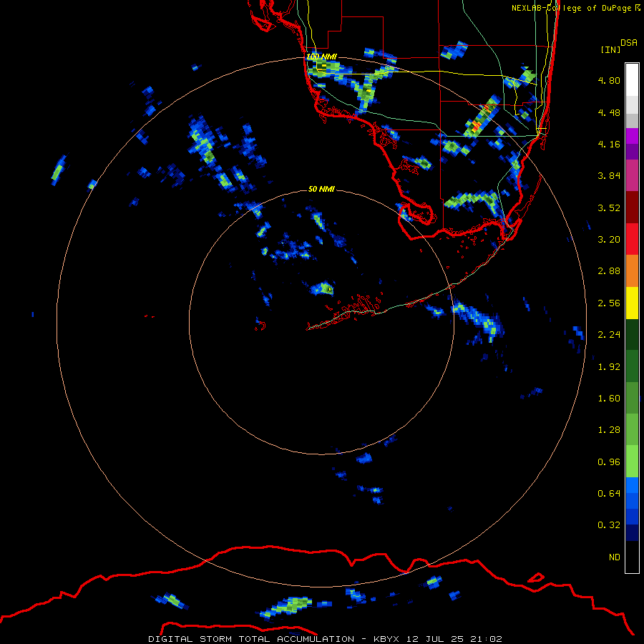Click the 3.52 legend value
Viewport: 644px width, 644px height.
click(609, 208)
